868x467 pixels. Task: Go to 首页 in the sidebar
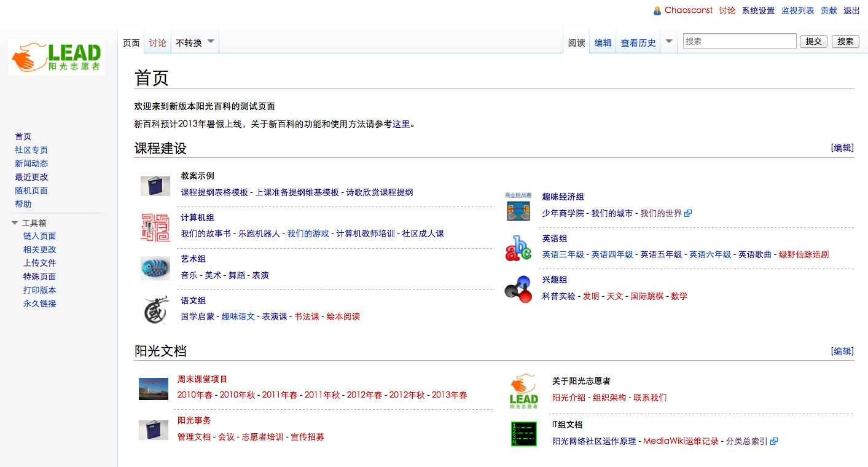pos(23,136)
